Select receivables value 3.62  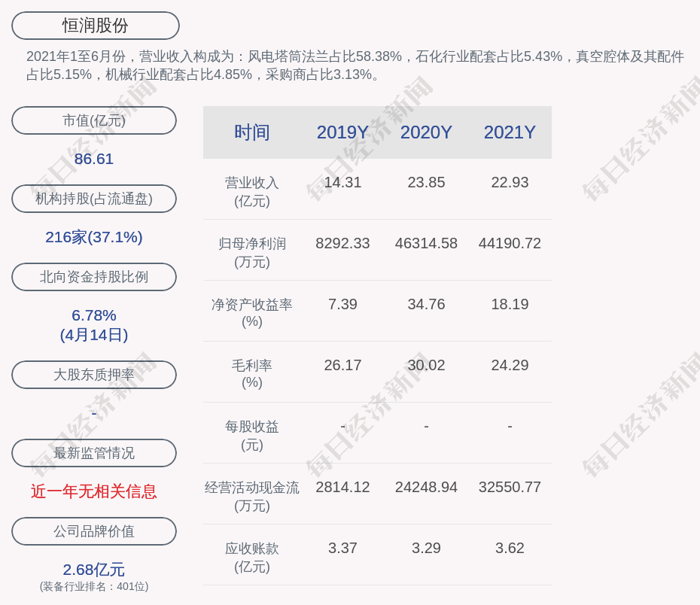tap(510, 548)
